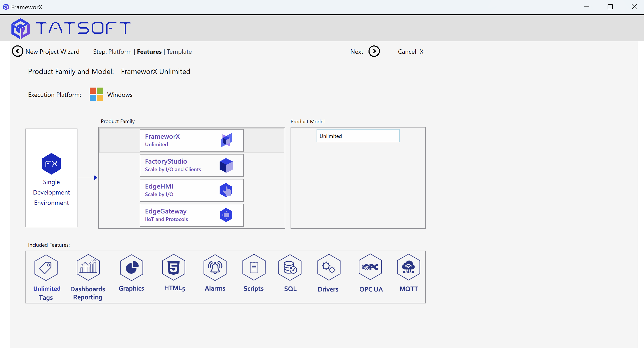Click the Next text label
This screenshot has width=644, height=348.
point(357,52)
